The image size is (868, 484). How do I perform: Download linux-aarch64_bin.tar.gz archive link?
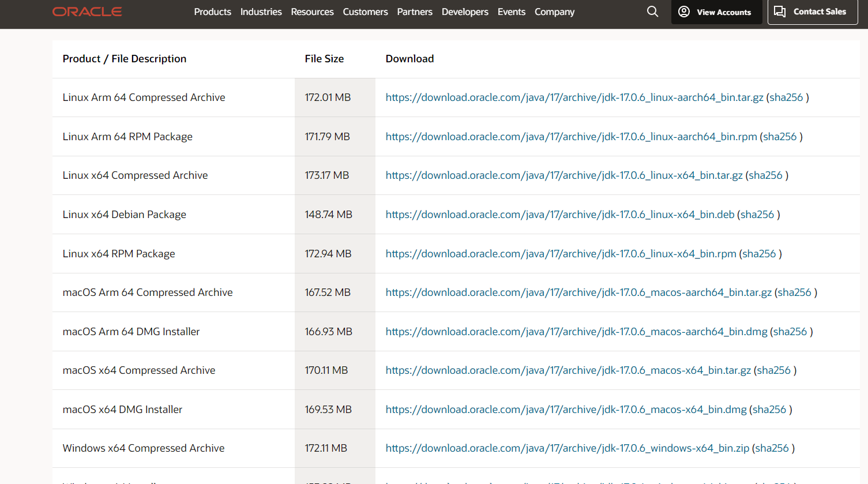pos(574,97)
